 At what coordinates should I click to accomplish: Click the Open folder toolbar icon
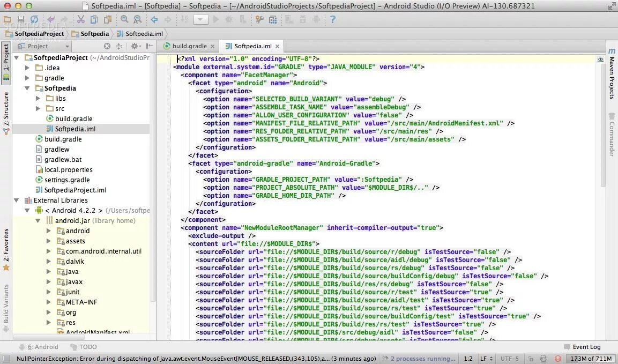(x=7, y=19)
